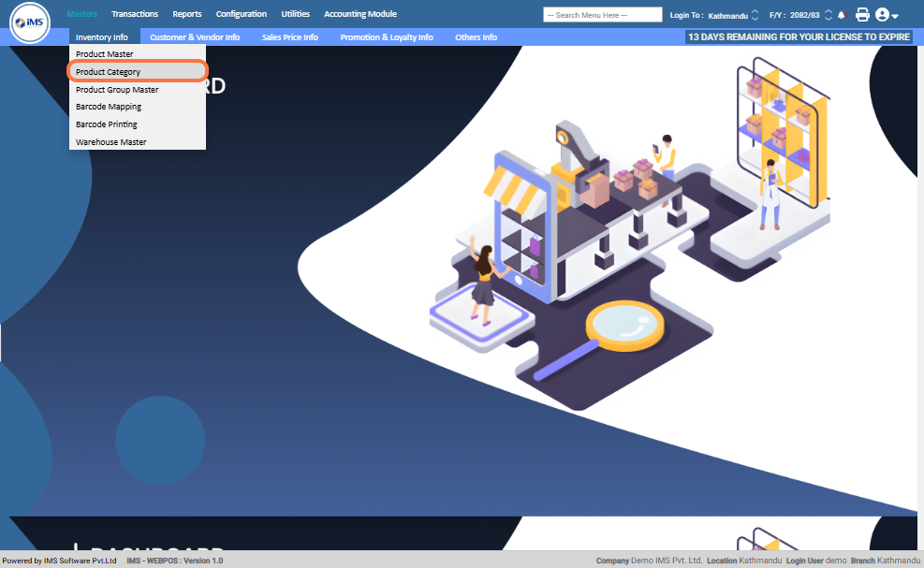Expand the fiscal year selector
Viewport: 924px width, 568px height.
(x=828, y=15)
